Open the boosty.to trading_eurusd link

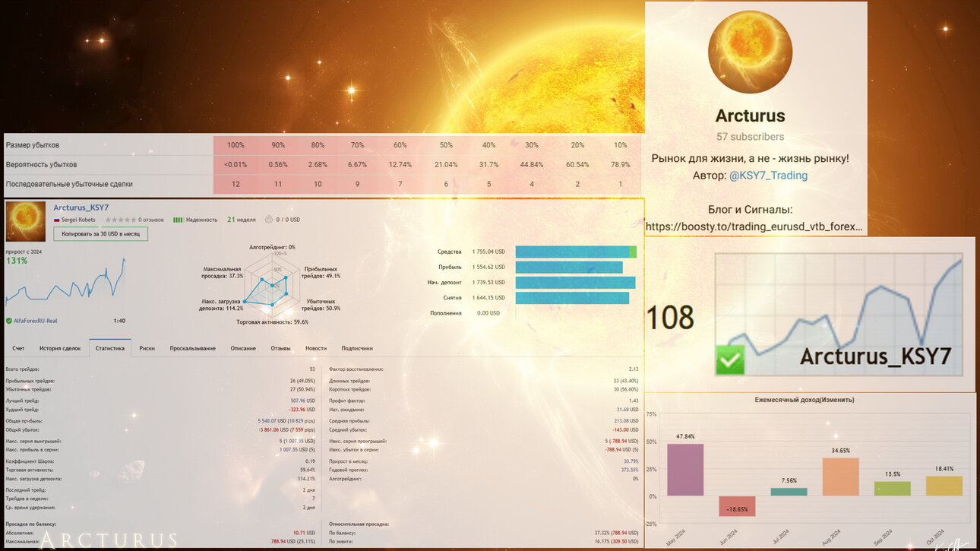(x=754, y=226)
